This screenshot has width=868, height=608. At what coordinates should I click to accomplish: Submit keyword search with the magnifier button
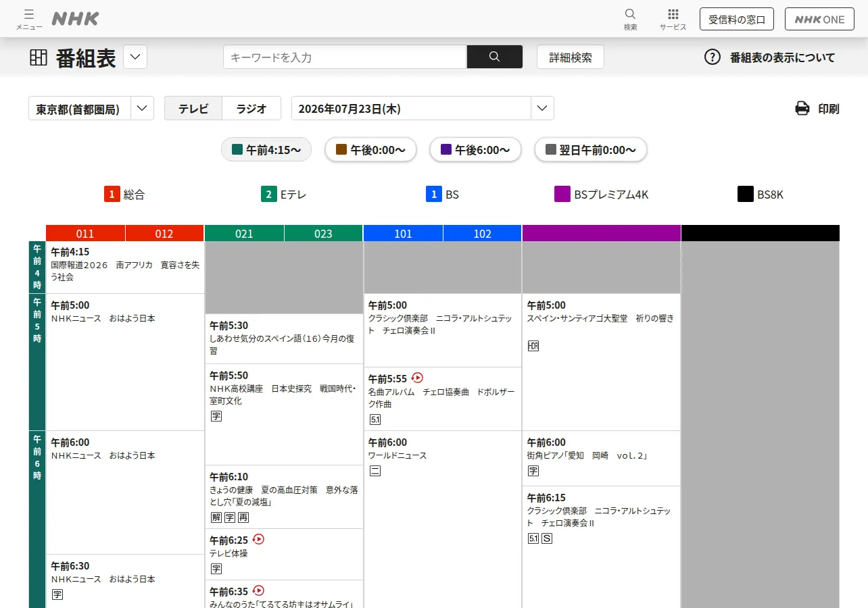pos(494,57)
